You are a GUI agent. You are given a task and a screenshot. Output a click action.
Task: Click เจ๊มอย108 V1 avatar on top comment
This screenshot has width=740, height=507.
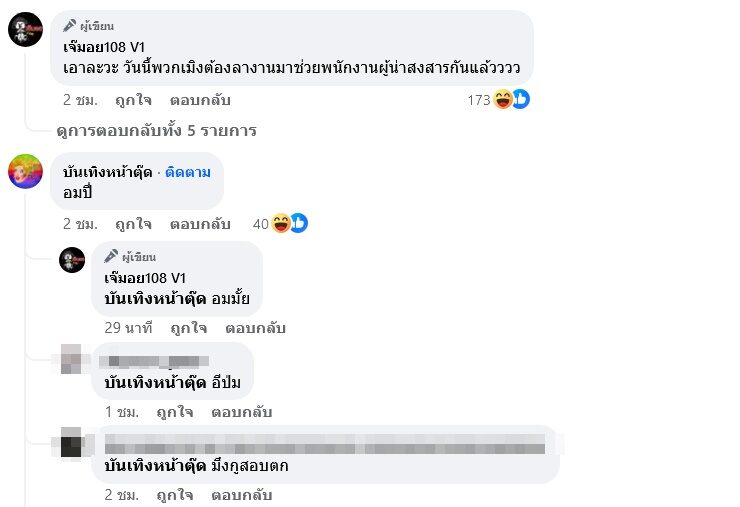25,29
